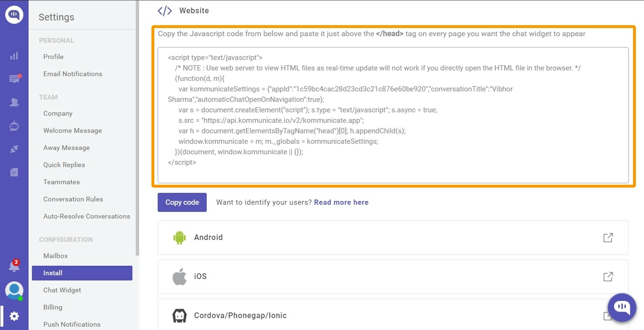Click the settings sidebar scrollbar
644x330 pixels.
click(137, 128)
